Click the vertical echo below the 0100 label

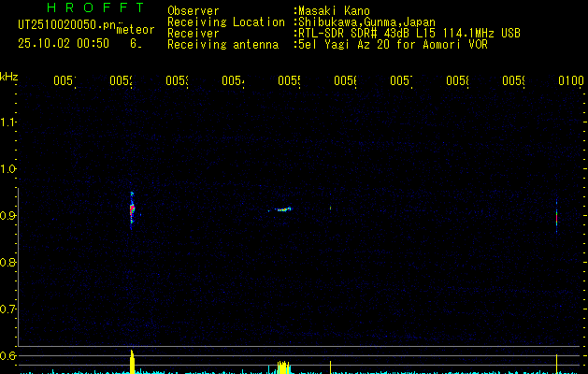556,217
